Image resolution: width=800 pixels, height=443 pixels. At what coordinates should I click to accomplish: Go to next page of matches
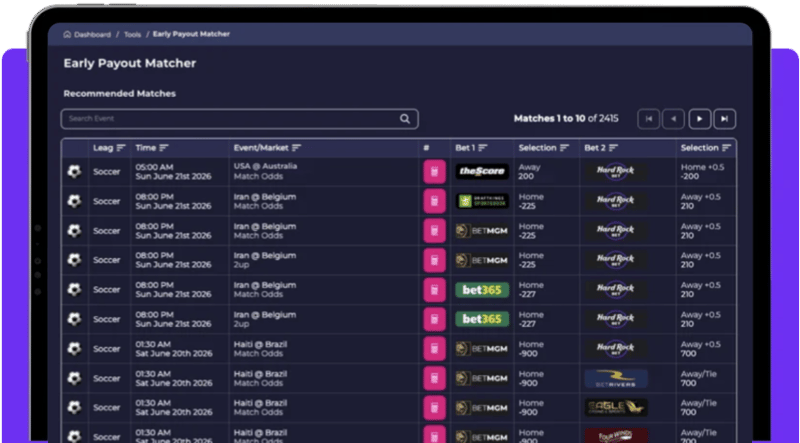point(699,119)
